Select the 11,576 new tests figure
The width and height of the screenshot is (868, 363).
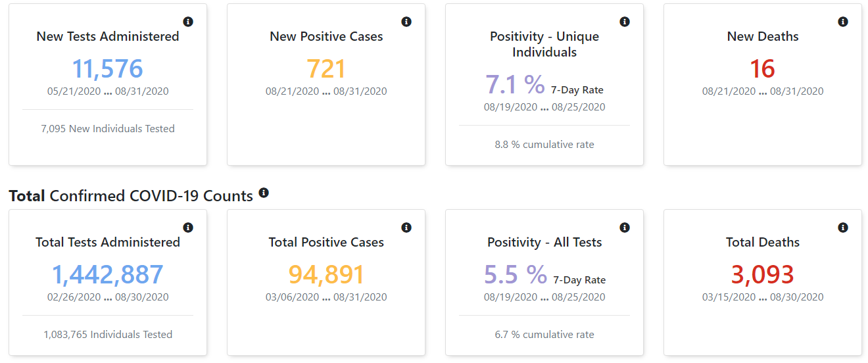pos(108,69)
